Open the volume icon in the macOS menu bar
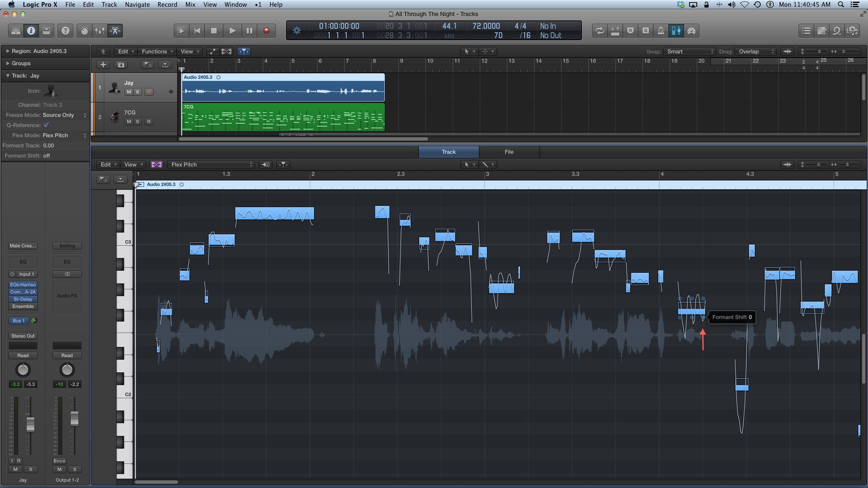868x488 pixels. 732,4
